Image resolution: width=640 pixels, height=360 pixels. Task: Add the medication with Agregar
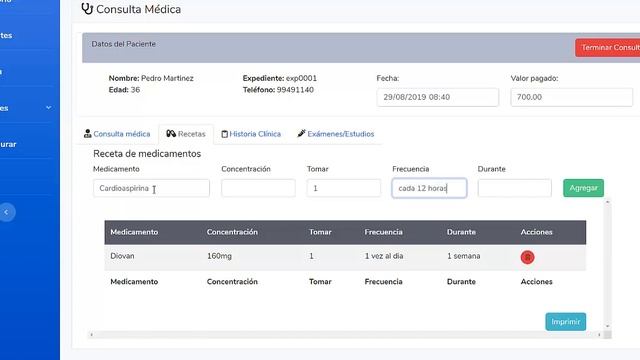point(583,188)
